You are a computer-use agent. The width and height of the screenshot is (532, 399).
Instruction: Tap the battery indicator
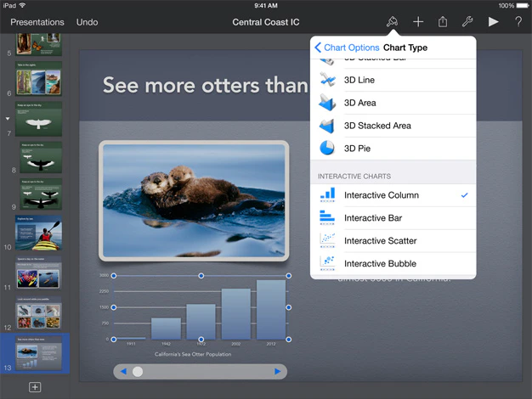click(x=523, y=5)
